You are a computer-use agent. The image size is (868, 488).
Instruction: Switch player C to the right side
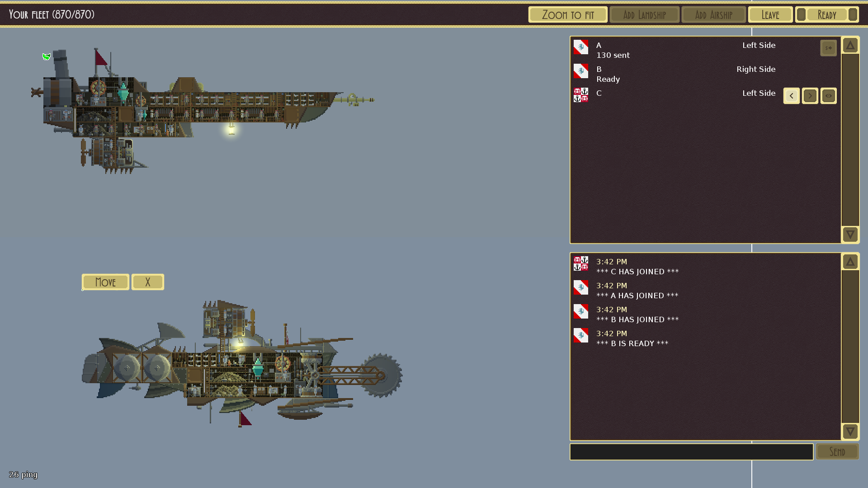point(810,96)
